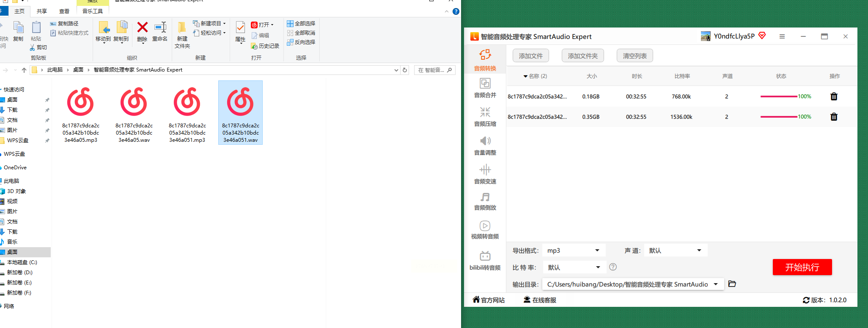Click 新建文件夹 new folder icon
Image resolution: width=868 pixels, height=328 pixels.
[x=182, y=35]
